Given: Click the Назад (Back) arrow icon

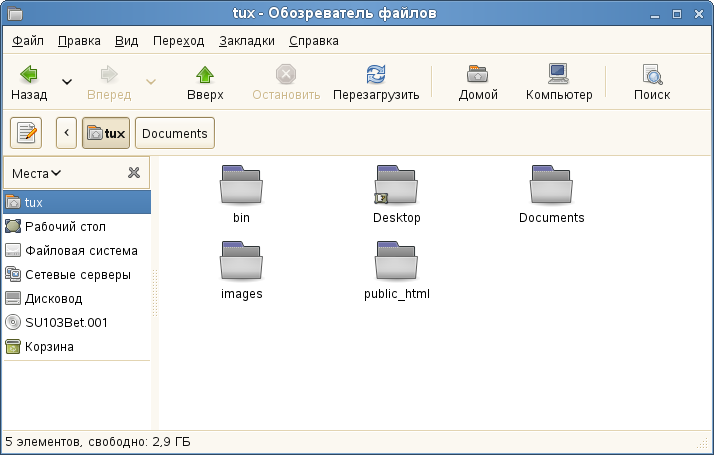Looking at the screenshot, I should [x=29, y=75].
